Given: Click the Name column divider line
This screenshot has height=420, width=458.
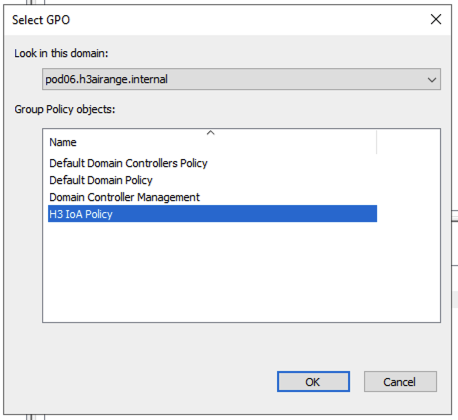Looking at the screenshot, I should tap(377, 142).
